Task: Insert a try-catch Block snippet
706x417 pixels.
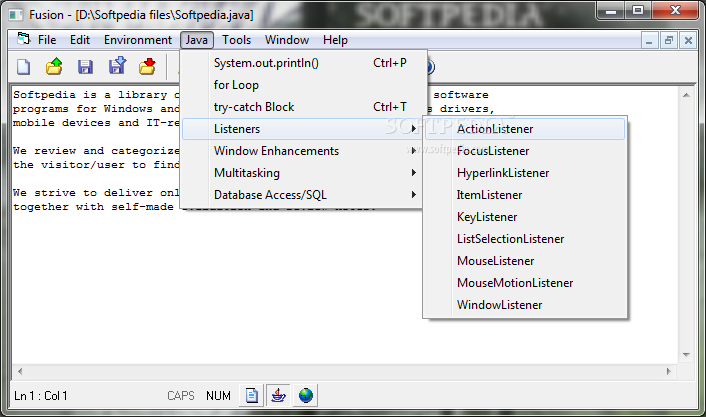Action: pyautogui.click(x=303, y=107)
